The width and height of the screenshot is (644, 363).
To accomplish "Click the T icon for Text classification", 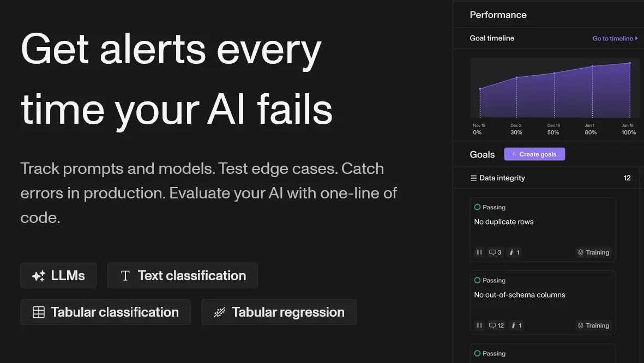I will point(125,275).
